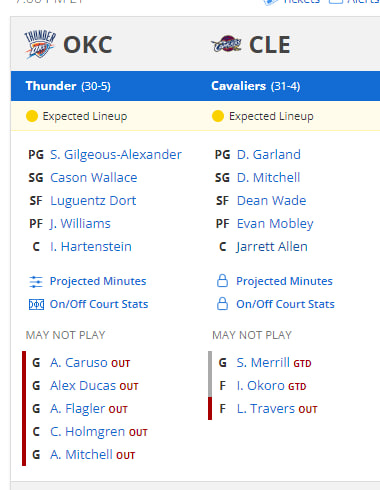380x490 pixels.
Task: Select Thunder (30-5) team name in blue bar
Action: click(68, 86)
